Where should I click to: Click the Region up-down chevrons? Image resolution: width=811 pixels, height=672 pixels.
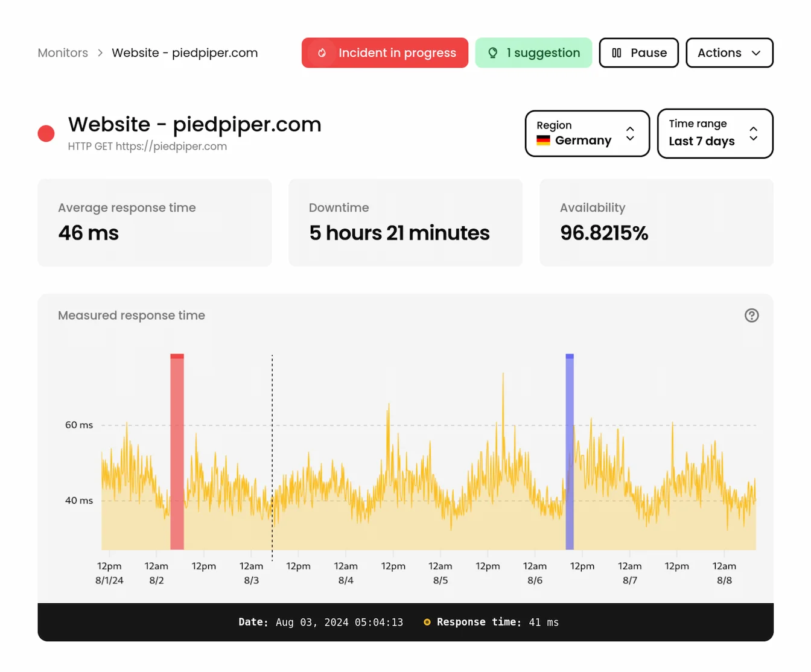[630, 133]
